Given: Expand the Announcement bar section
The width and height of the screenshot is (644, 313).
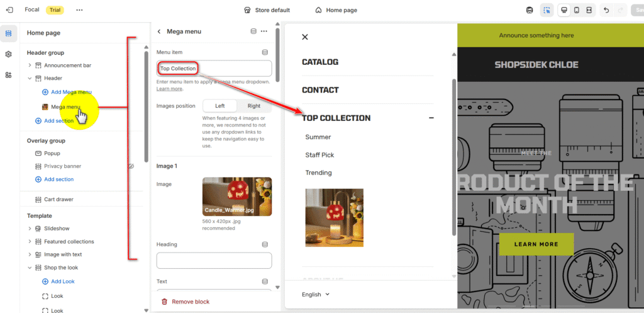Looking at the screenshot, I should pos(30,65).
